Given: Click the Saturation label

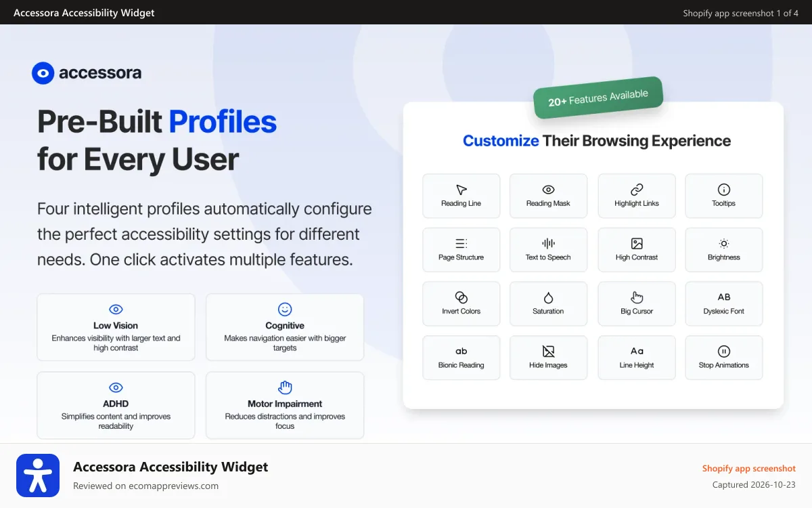Looking at the screenshot, I should point(548,311).
